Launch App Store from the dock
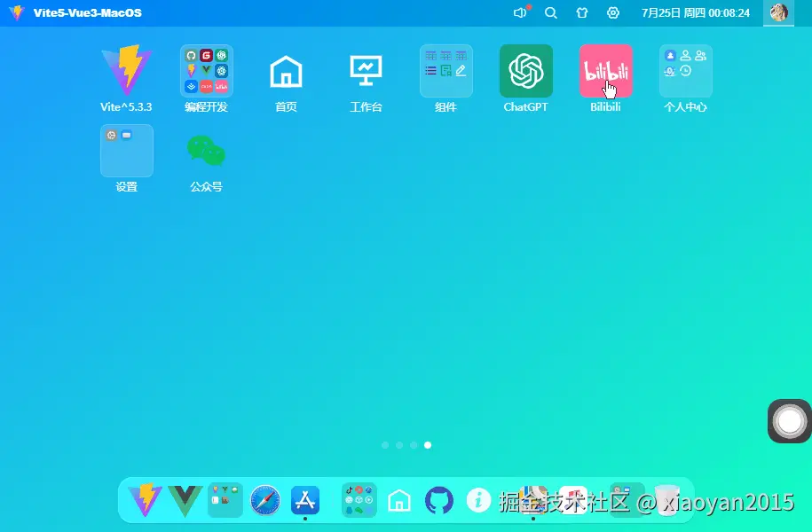 point(305,500)
